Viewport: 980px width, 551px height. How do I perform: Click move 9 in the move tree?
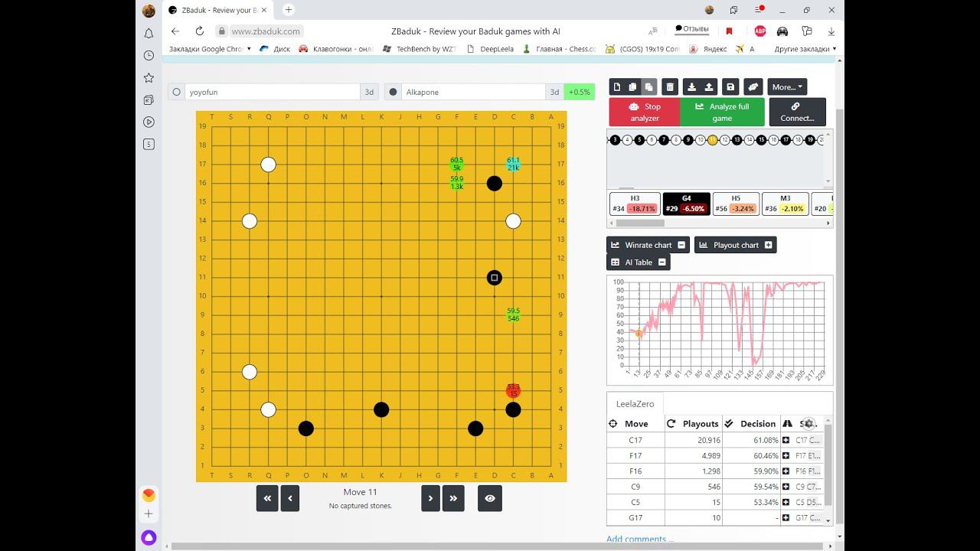pyautogui.click(x=688, y=140)
